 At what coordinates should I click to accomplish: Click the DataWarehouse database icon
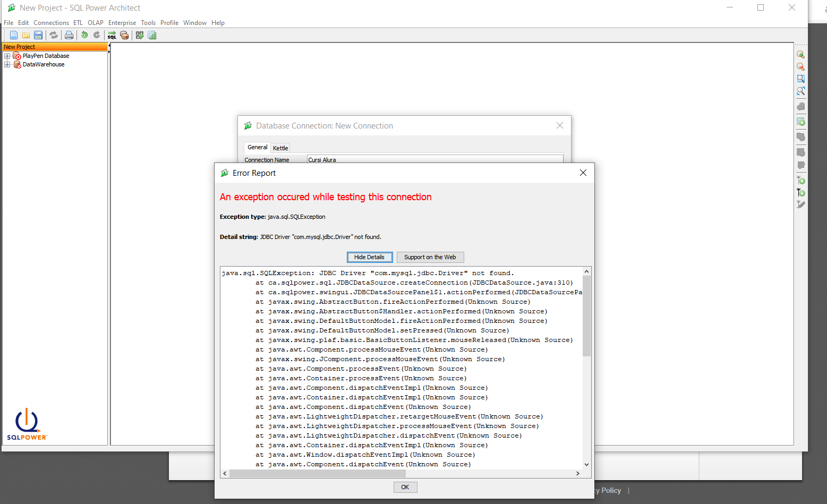point(17,64)
